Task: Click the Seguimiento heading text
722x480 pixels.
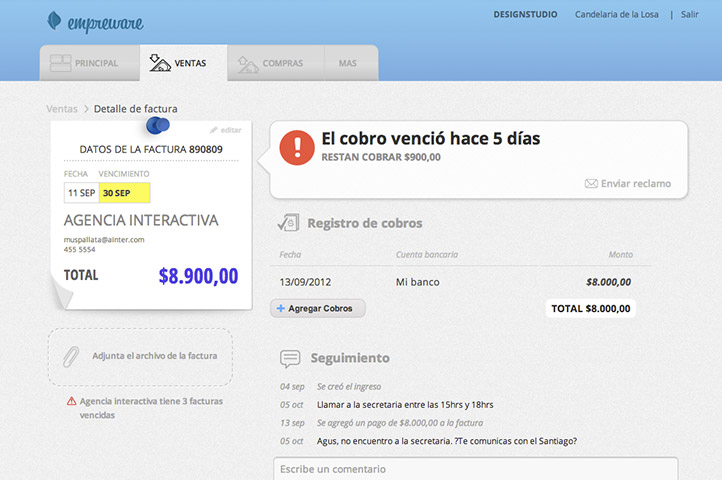Action: pos(350,358)
